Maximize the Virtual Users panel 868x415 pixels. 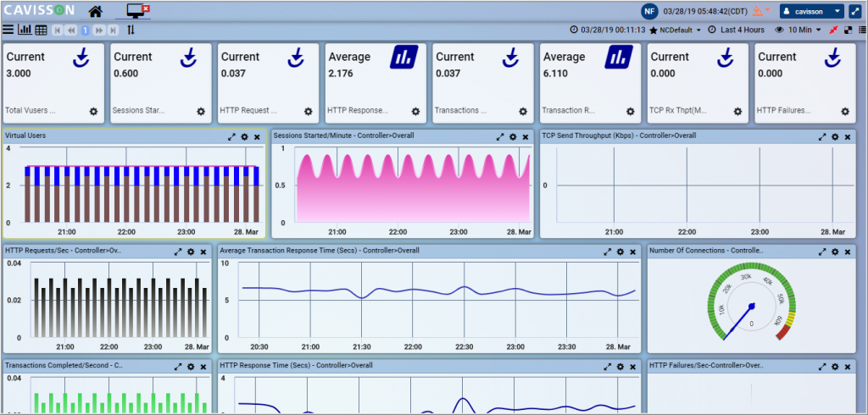(x=231, y=136)
